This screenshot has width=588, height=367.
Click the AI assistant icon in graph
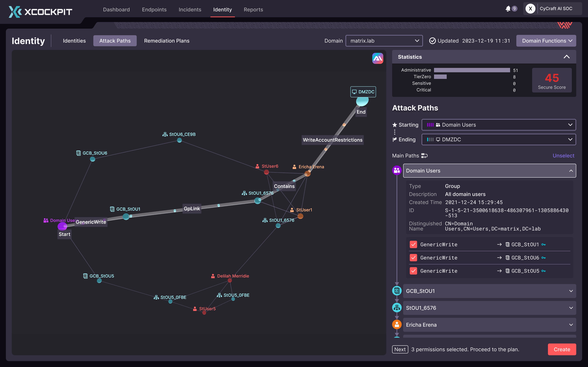[378, 58]
